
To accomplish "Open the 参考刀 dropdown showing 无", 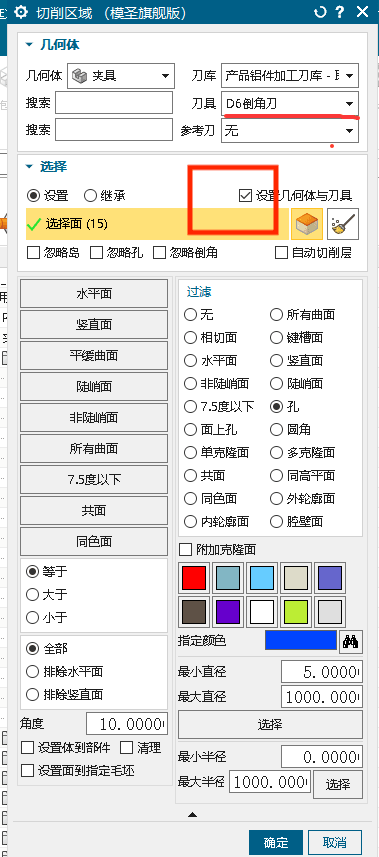I will [290, 131].
